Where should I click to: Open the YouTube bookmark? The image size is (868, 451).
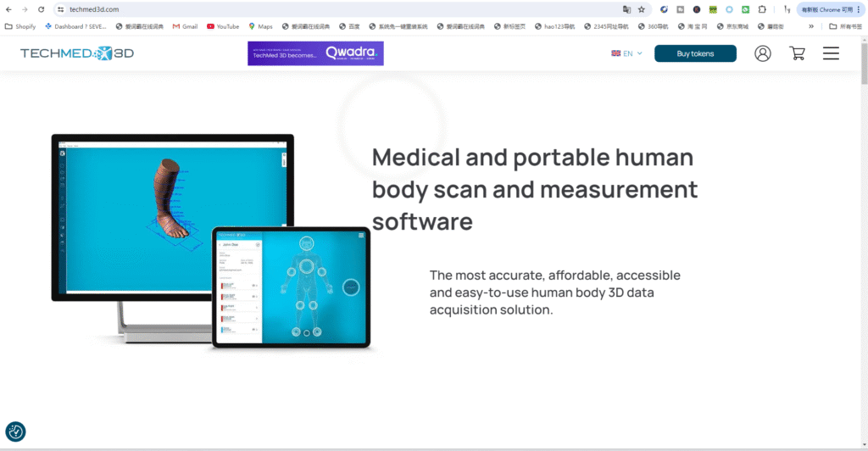(222, 26)
